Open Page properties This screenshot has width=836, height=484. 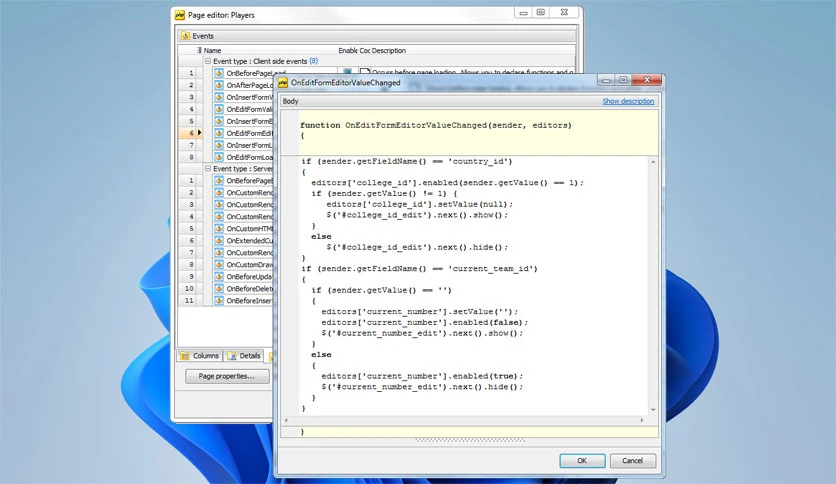227,376
